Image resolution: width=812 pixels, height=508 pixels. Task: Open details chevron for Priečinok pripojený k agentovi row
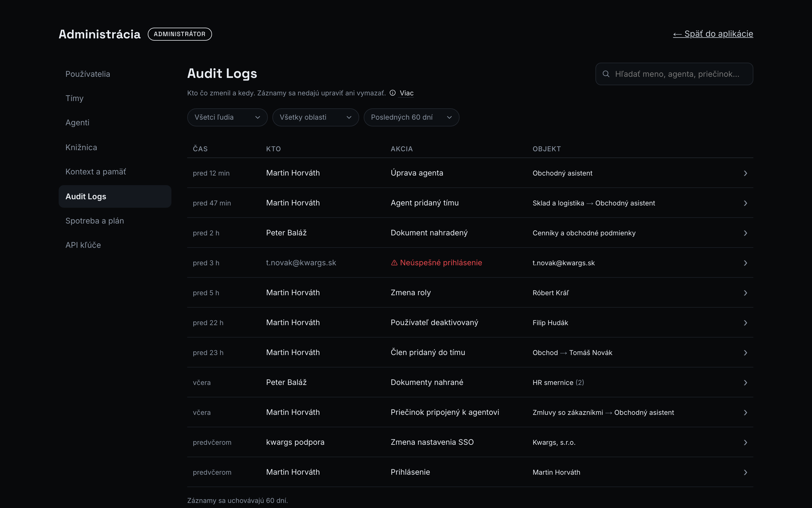(745, 413)
